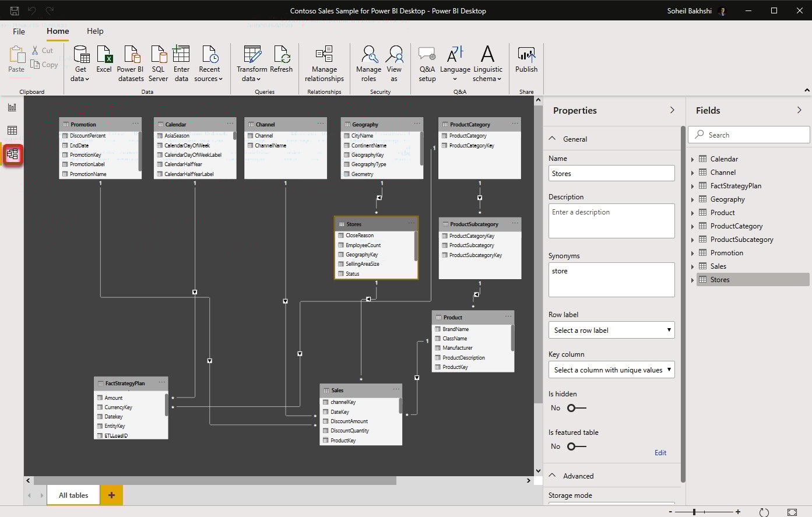Image resolution: width=812 pixels, height=517 pixels.
Task: Click the Redo arrow in title bar
Action: coord(50,10)
